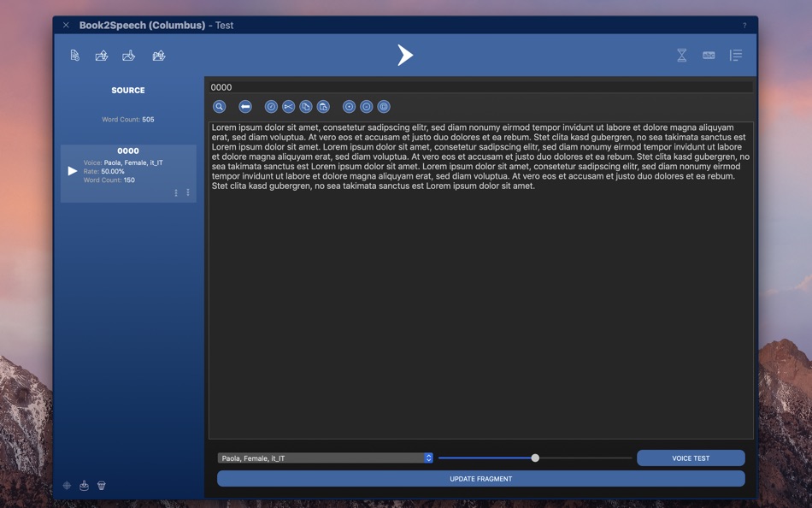The image size is (812, 508).
Task: Click the crosshair icon at sidebar bottom
Action: click(67, 486)
